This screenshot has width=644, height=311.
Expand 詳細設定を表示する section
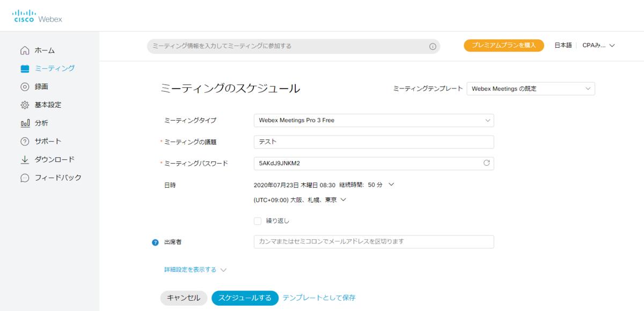pos(196,270)
